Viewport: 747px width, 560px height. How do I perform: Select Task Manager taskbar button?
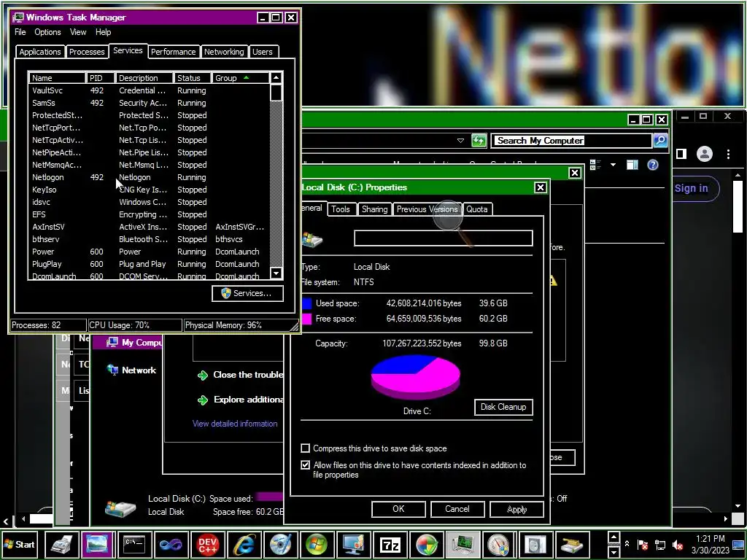pyautogui.click(x=462, y=544)
